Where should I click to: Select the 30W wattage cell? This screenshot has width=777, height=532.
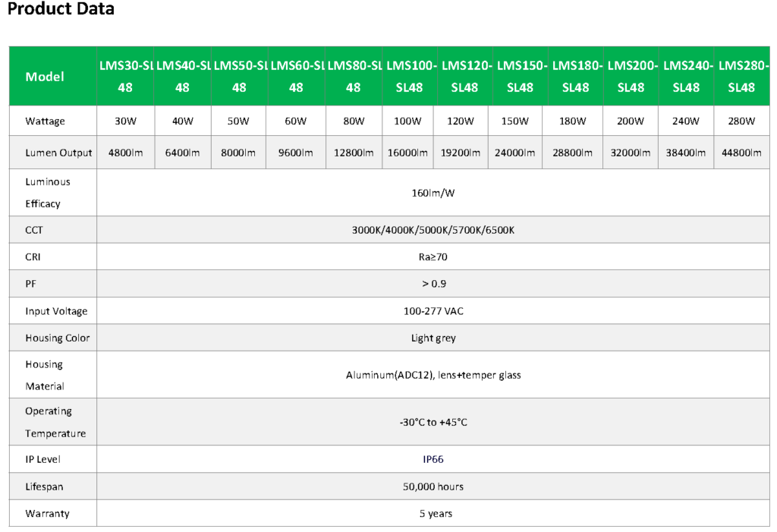(x=125, y=121)
